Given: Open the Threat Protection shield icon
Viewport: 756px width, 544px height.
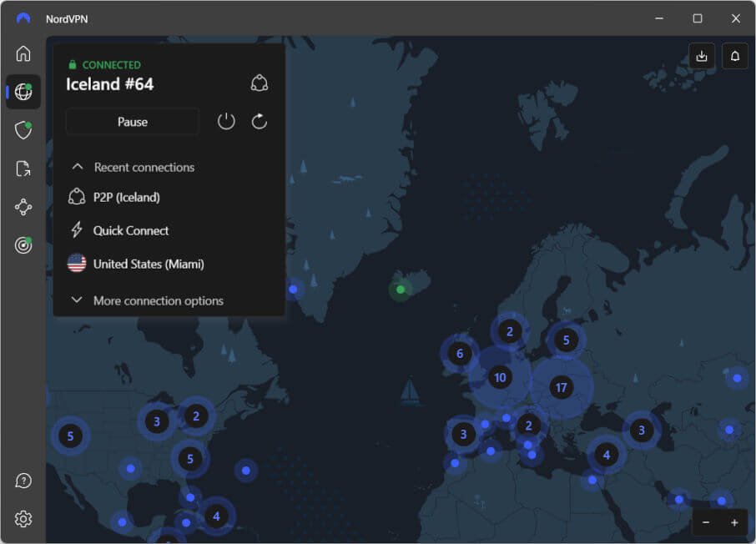Looking at the screenshot, I should click(23, 129).
